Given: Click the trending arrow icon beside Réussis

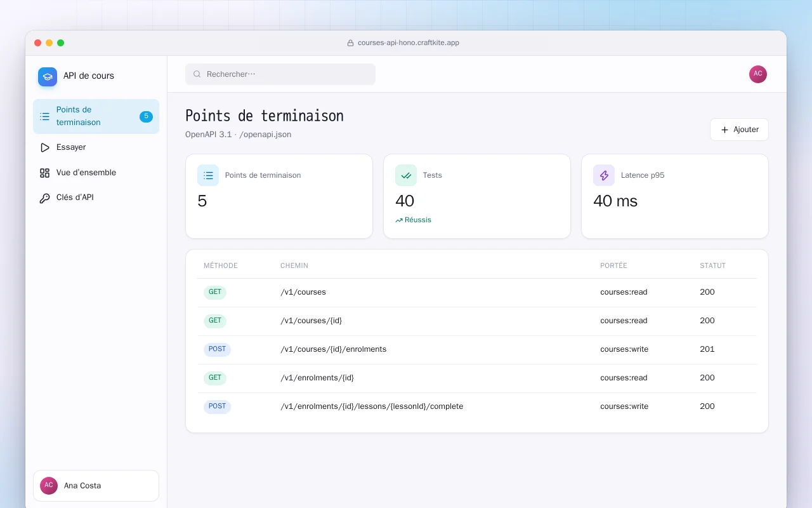Looking at the screenshot, I should [399, 220].
